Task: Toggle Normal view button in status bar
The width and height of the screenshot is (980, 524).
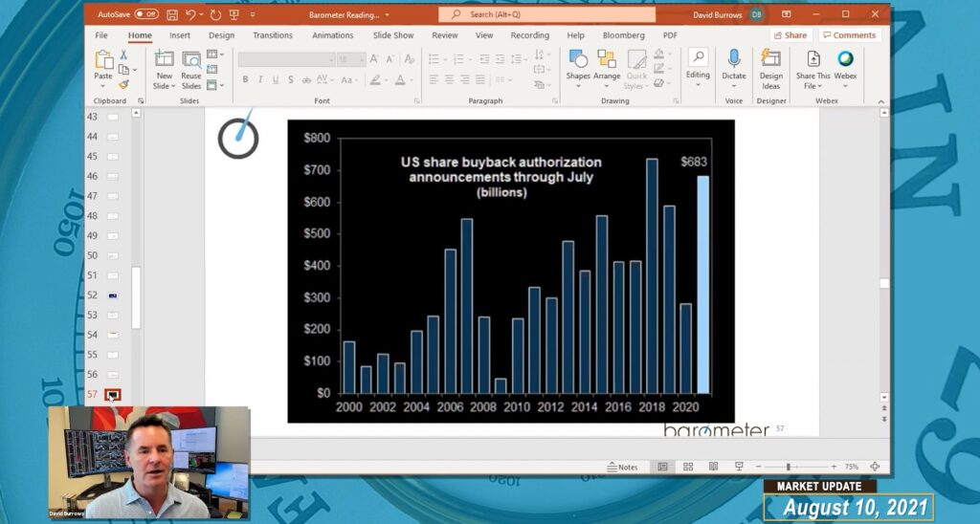Action: (x=662, y=467)
